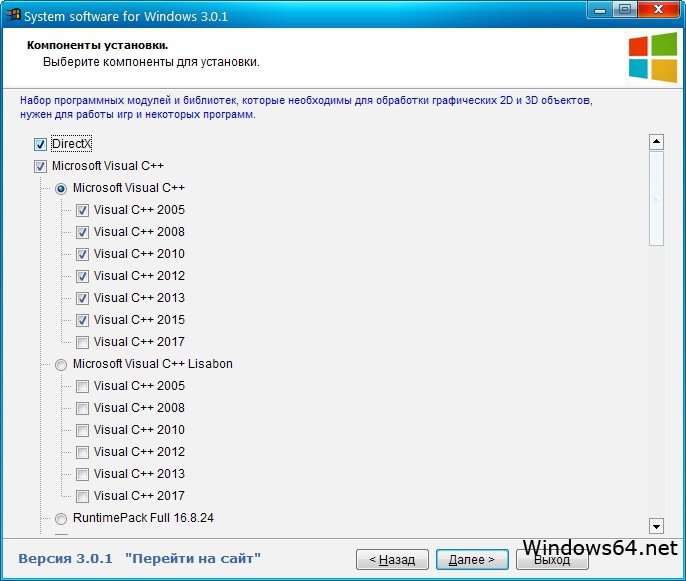Image resolution: width=686 pixels, height=581 pixels.
Task: Toggle the top-level Microsoft Visual C++ checkbox
Action: (40, 166)
